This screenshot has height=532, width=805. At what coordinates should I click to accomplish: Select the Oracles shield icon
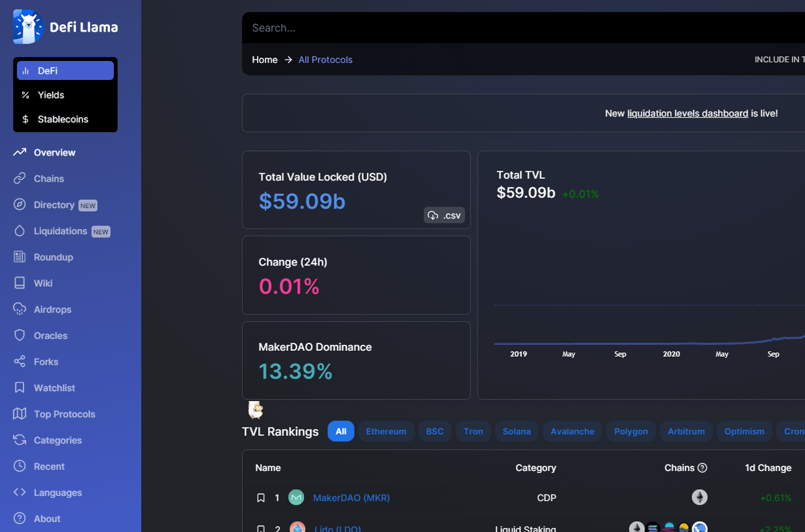[19, 335]
